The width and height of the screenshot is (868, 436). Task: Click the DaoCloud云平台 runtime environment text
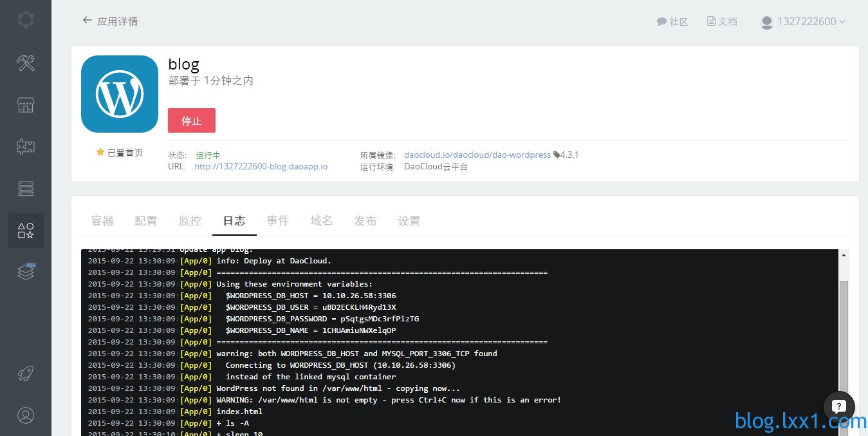click(x=436, y=166)
